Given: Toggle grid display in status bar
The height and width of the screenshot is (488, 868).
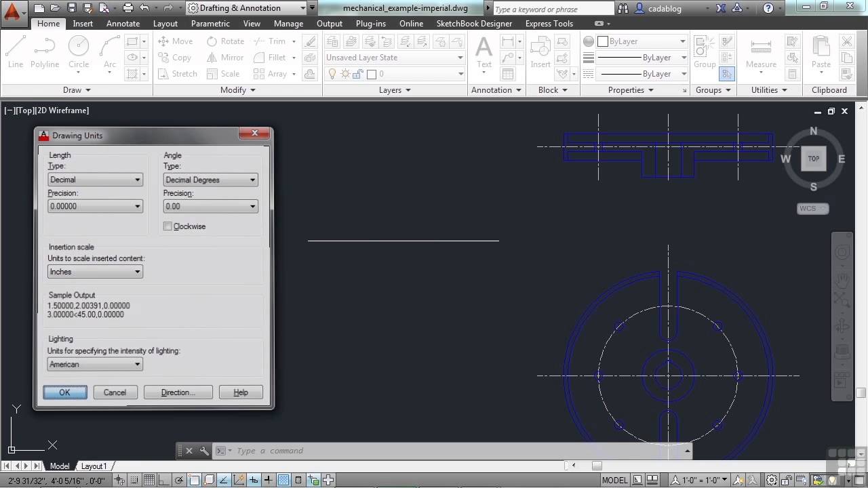Looking at the screenshot, I should 149,480.
